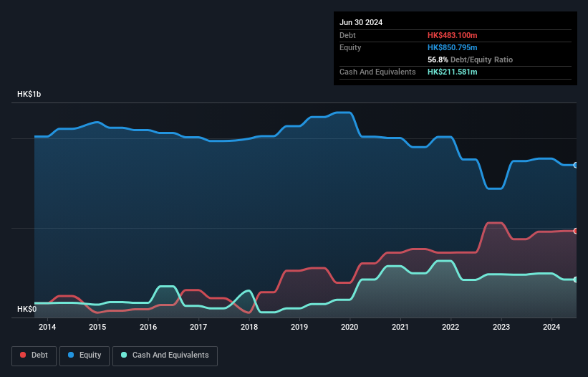Click the HK$0 y-axis label

(26, 309)
